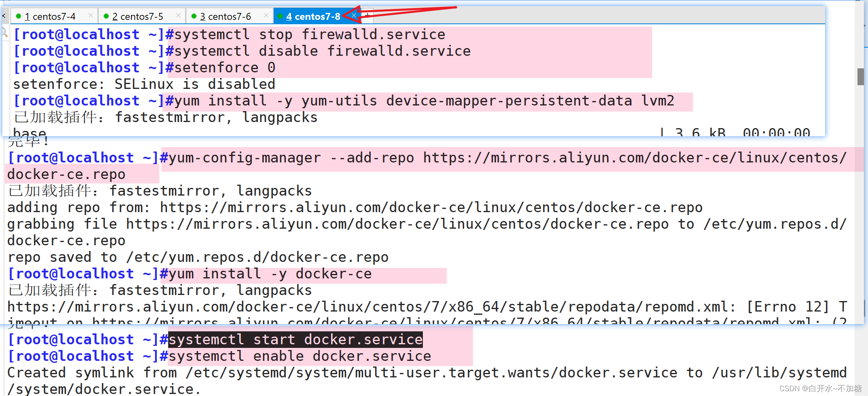Click the green status dot on centos7-5 tab

coord(106,16)
